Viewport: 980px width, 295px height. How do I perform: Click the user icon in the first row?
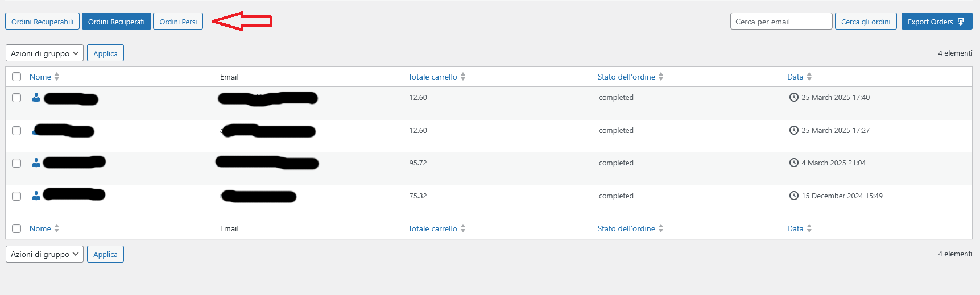click(x=36, y=98)
